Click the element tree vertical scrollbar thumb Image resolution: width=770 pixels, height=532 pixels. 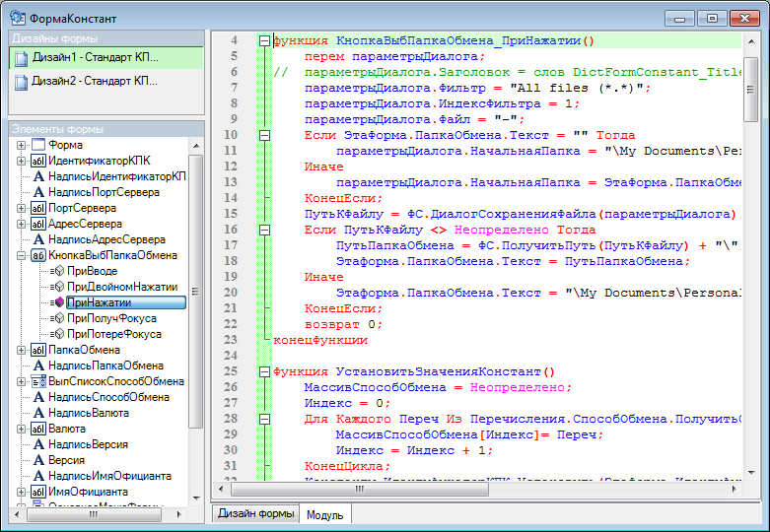[x=196, y=292]
